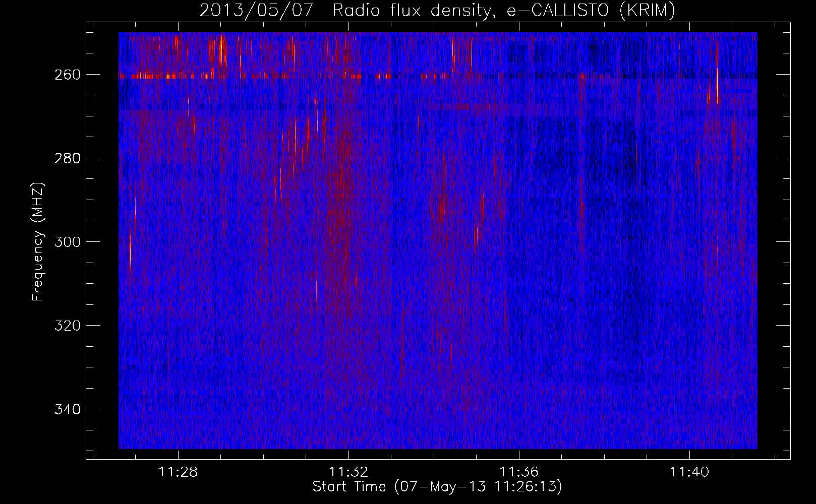Select the 340 frequency tick label
816x504 pixels.
pos(68,409)
